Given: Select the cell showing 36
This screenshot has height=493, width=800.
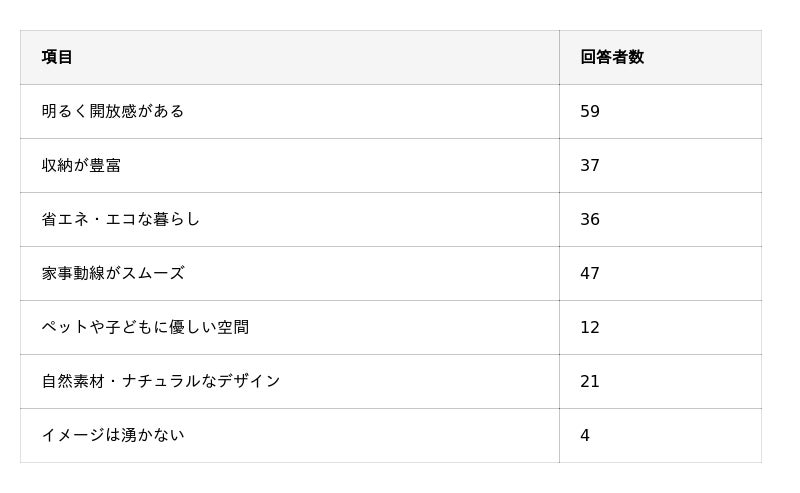Looking at the screenshot, I should [590, 219].
